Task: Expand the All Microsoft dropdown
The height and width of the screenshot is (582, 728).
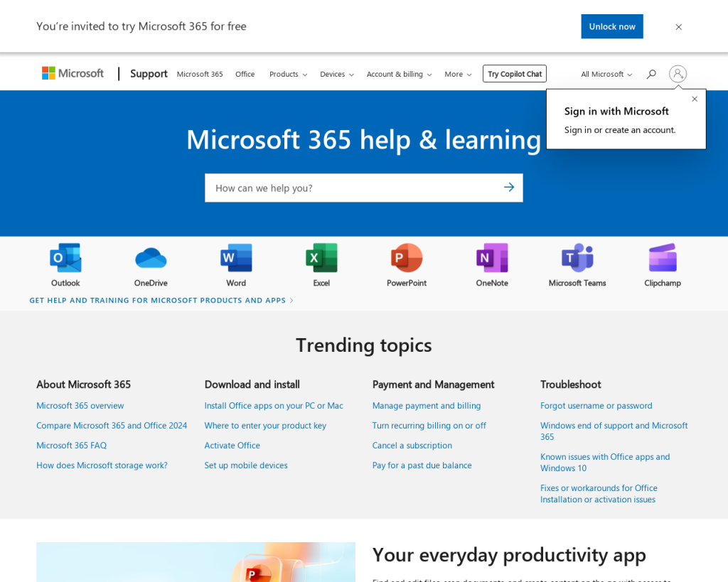Action: [606, 74]
